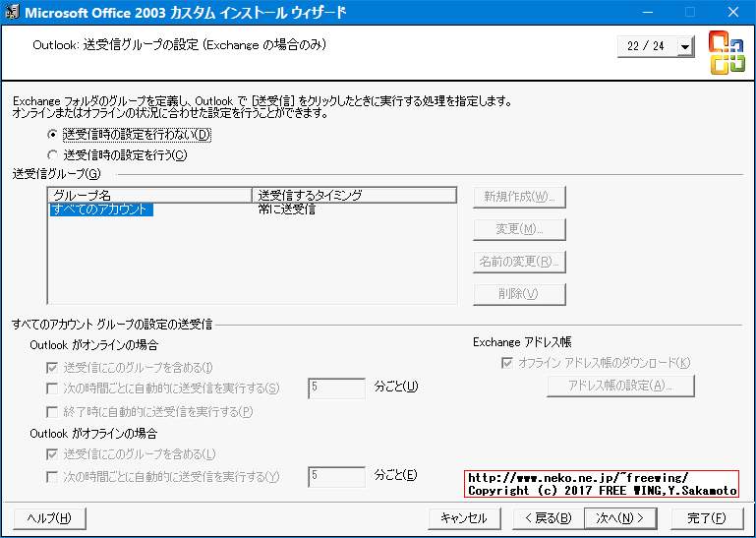This screenshot has height=538, width=756.
Task: Close the wizard window
Action: coord(733,12)
